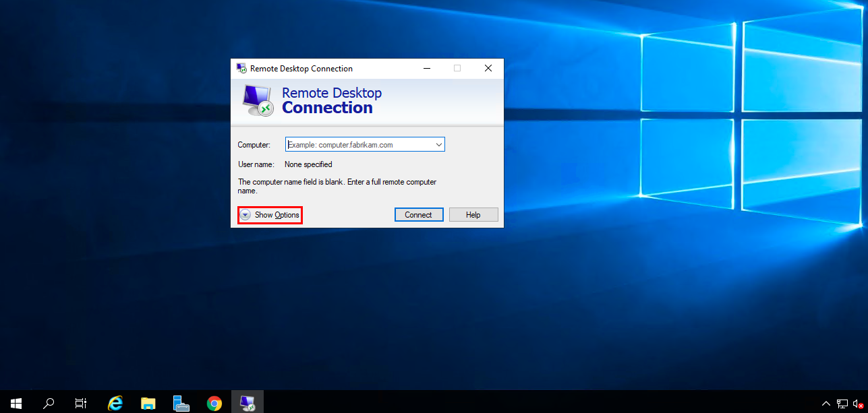Click the muted volume tray icon
Viewport: 868px width, 413px height.
(859, 404)
